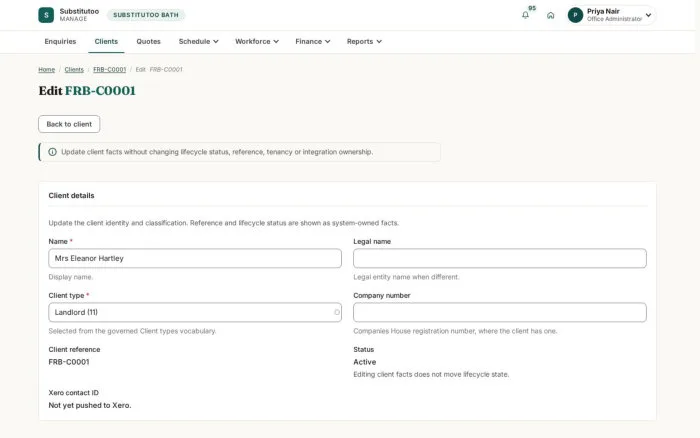Click the info icon in banner
The height and width of the screenshot is (438, 700).
point(52,152)
